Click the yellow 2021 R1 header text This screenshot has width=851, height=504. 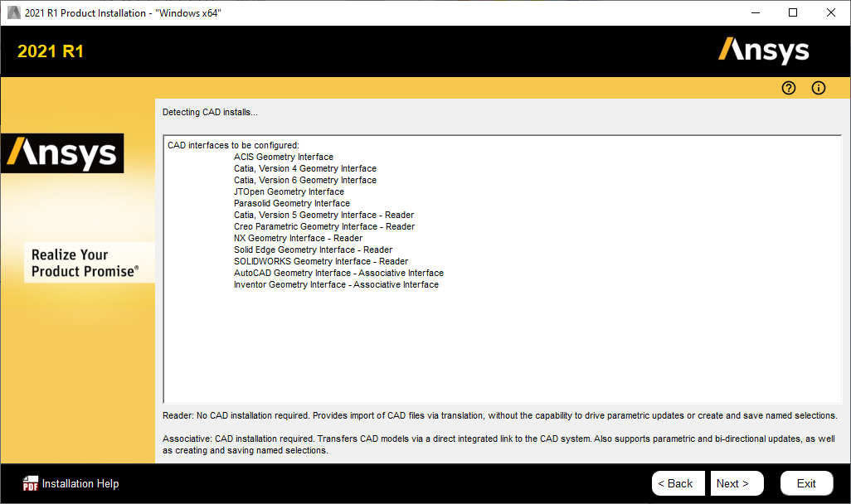[51, 51]
